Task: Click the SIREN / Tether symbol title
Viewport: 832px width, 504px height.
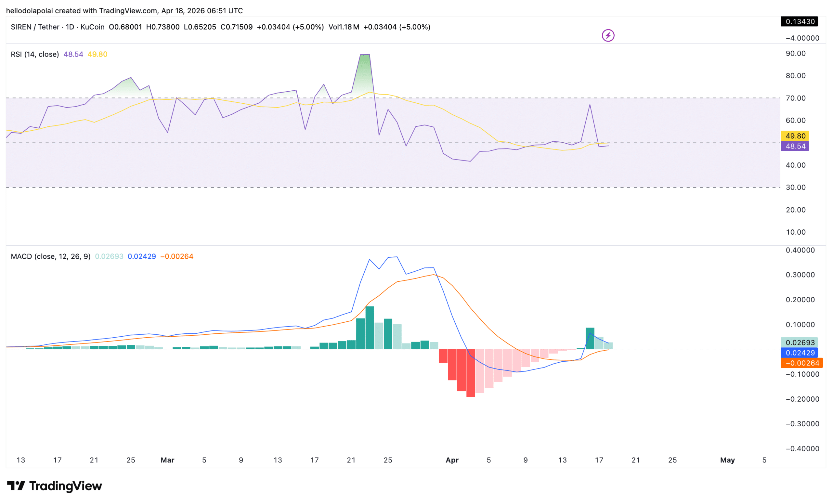Action: pos(35,27)
